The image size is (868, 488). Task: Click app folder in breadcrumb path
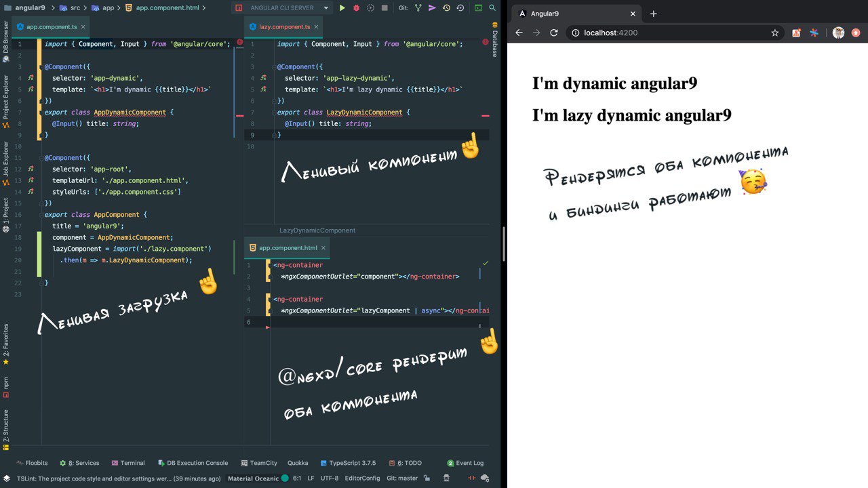pos(102,8)
